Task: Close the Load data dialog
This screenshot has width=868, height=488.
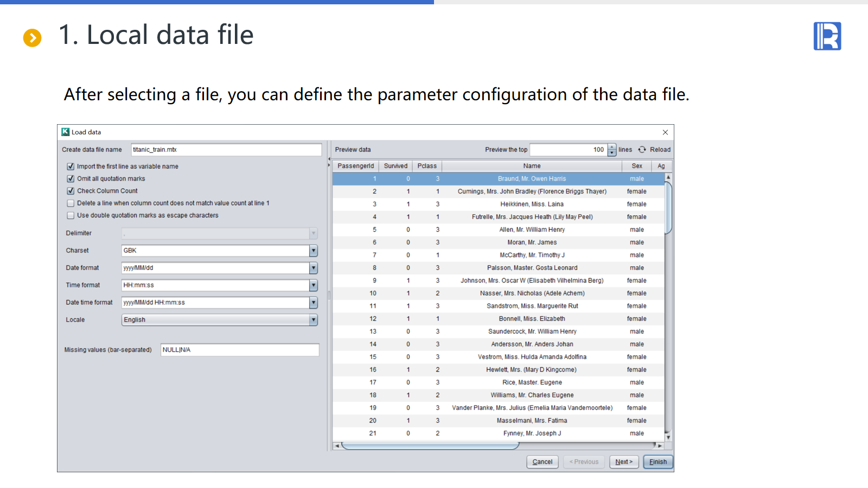Action: (x=665, y=132)
